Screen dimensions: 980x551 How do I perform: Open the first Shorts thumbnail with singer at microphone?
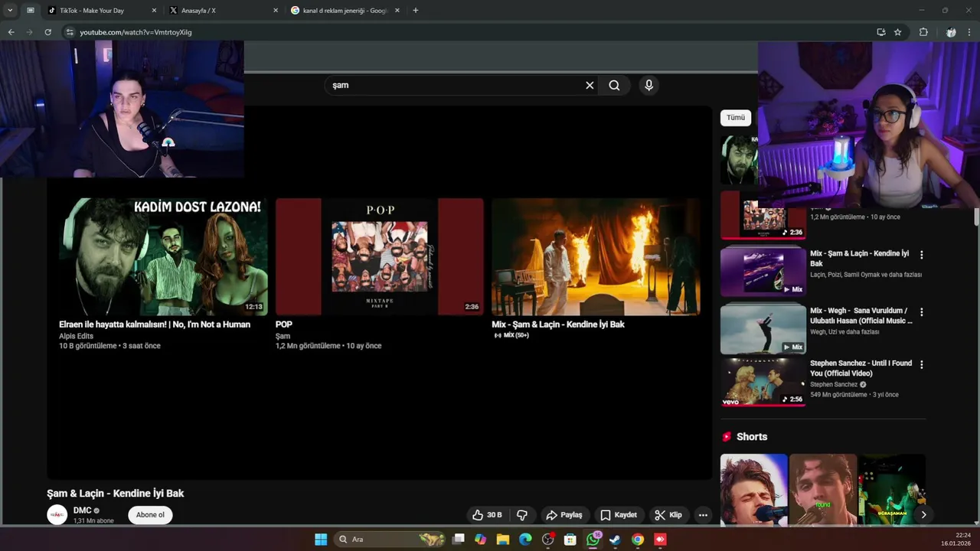[753, 490]
